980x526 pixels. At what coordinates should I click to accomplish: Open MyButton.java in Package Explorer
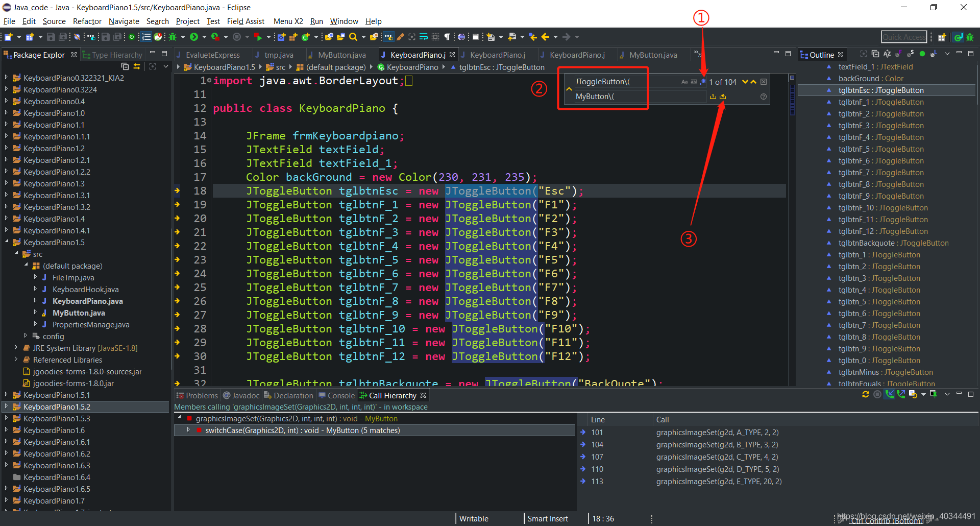(79, 313)
